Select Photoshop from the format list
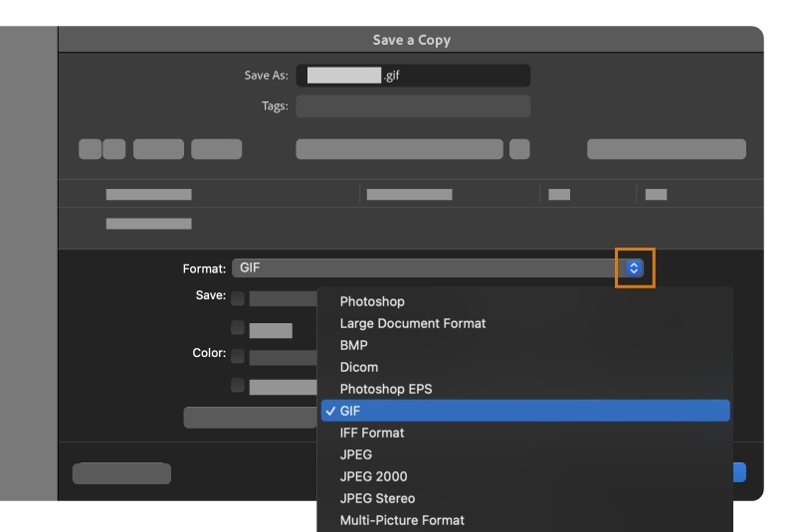 click(372, 301)
